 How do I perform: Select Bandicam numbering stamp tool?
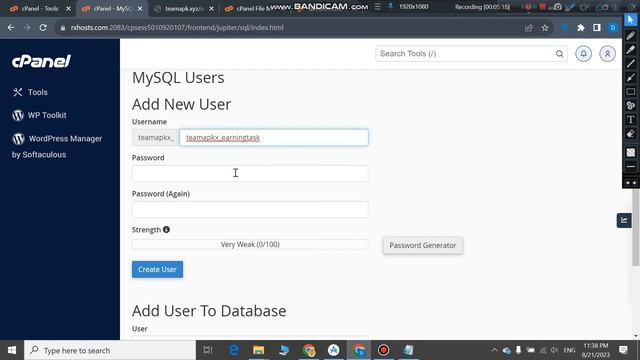[x=631, y=106]
